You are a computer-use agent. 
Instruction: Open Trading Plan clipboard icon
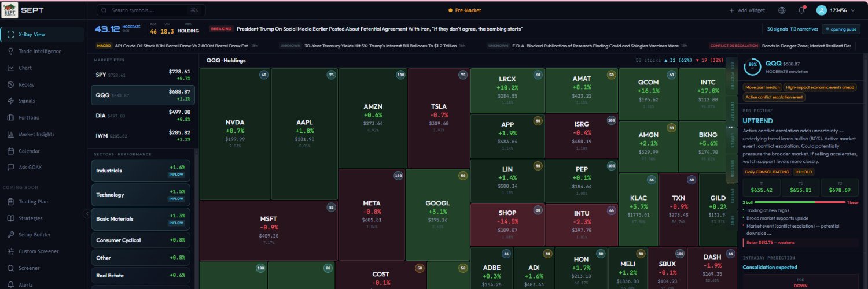pos(11,202)
